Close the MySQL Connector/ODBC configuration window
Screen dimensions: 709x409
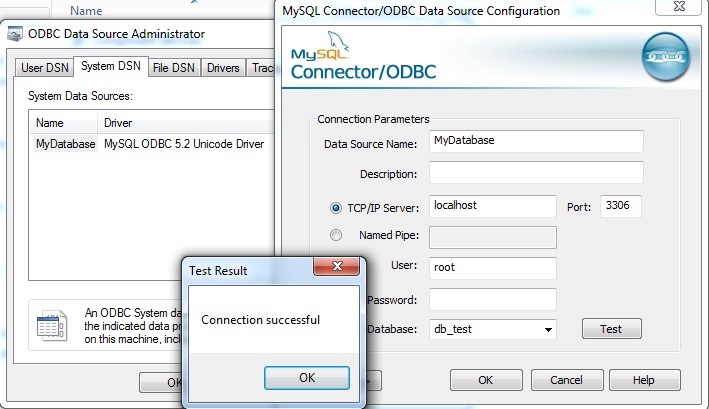tap(679, 6)
